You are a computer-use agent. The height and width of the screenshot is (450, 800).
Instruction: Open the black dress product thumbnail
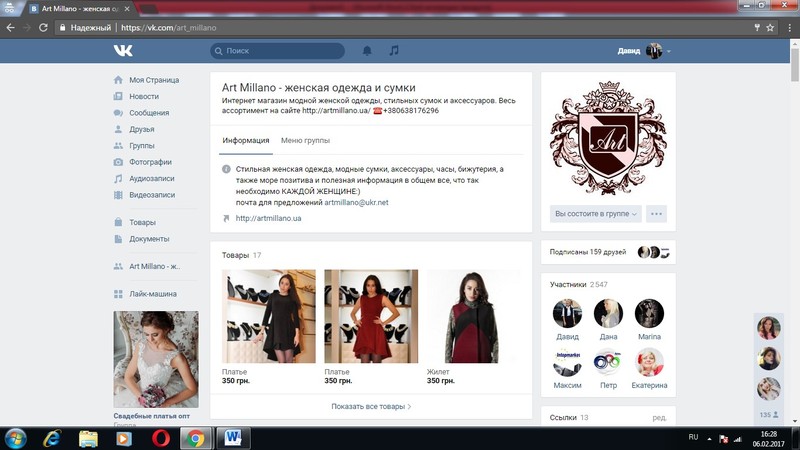(269, 316)
